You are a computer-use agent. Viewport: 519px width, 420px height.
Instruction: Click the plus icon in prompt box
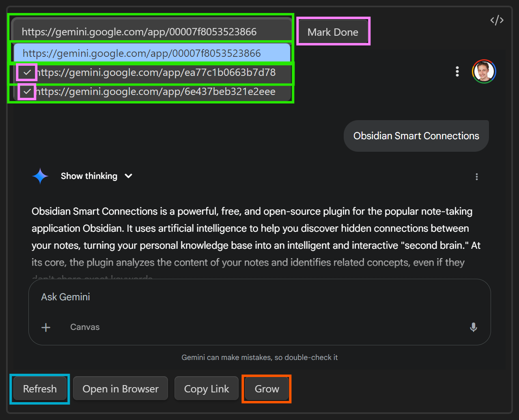click(46, 327)
